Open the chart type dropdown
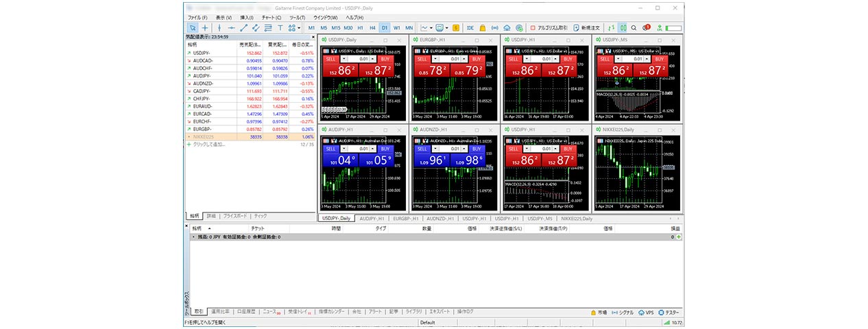868x329 pixels. click(x=426, y=28)
